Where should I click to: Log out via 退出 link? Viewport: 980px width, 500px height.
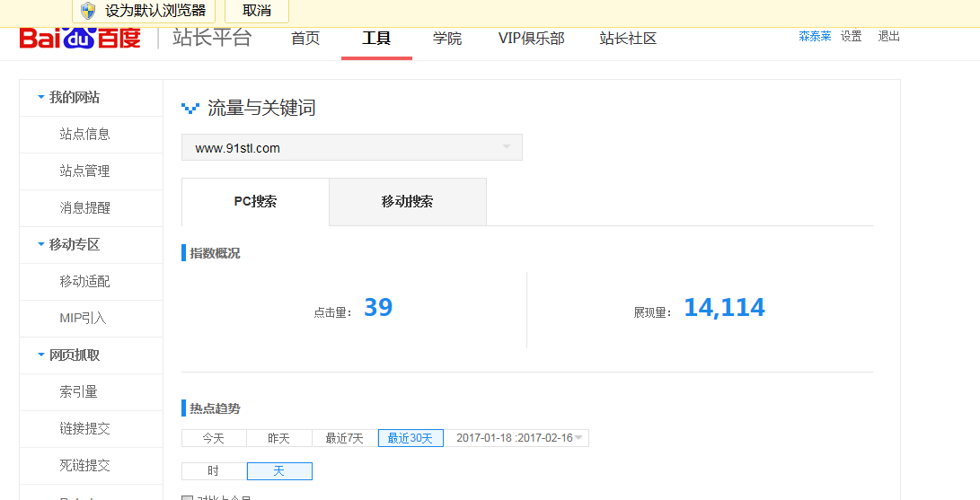888,36
